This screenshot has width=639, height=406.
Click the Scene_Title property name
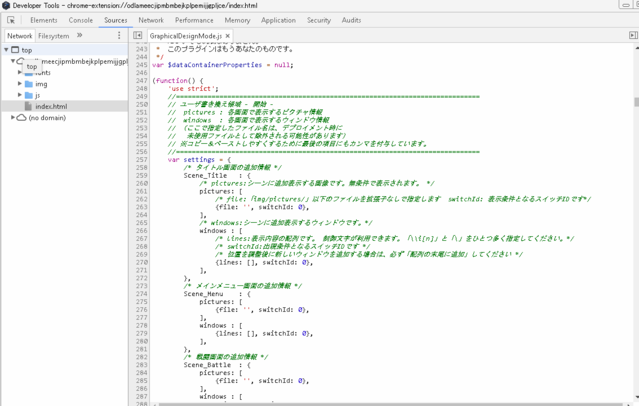pos(205,175)
